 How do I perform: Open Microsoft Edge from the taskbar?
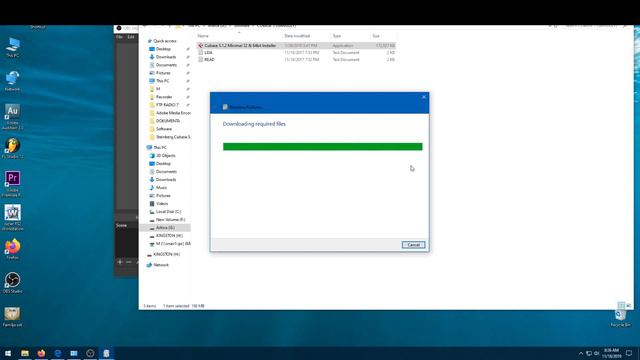[x=58, y=353]
